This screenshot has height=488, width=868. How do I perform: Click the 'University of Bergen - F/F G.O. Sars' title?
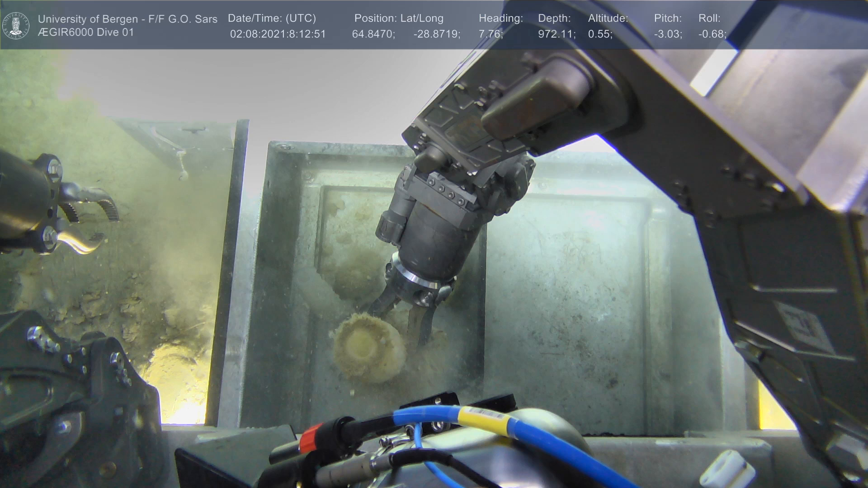[127, 19]
